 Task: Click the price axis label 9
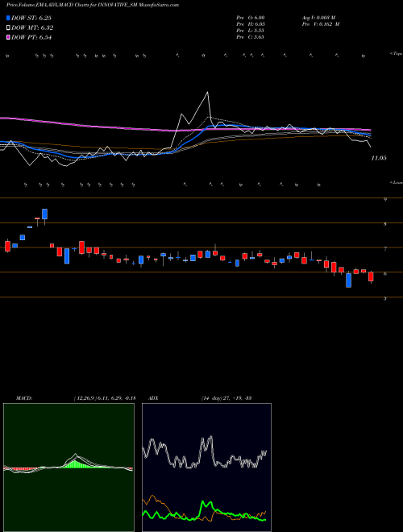pos(385,200)
